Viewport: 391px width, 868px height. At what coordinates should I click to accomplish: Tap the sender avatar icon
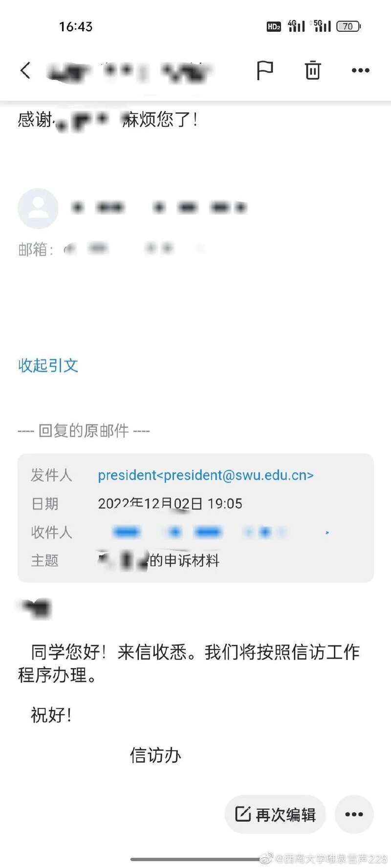point(38,208)
